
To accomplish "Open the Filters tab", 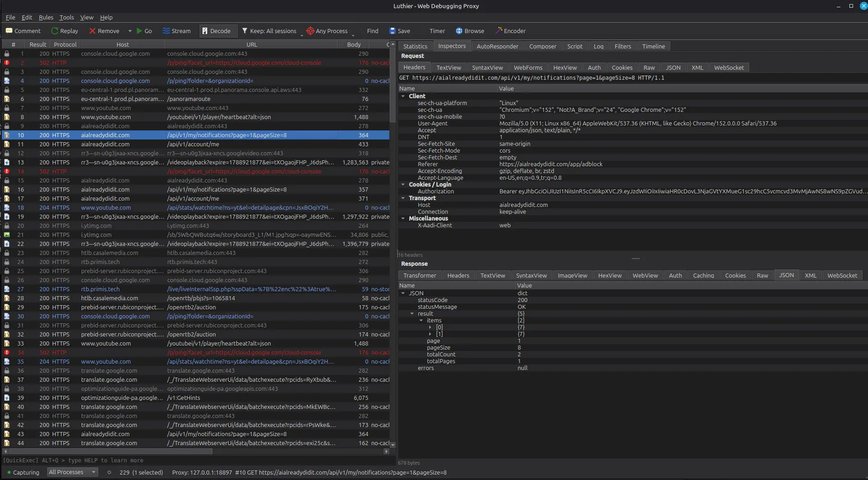I will tap(622, 46).
